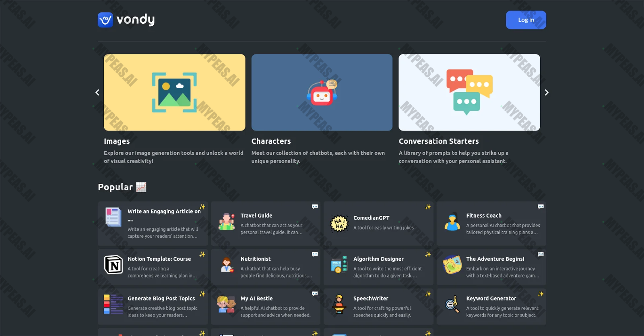Open the Keyword Generator magnifier icon
This screenshot has height=336, width=644.
point(452,305)
